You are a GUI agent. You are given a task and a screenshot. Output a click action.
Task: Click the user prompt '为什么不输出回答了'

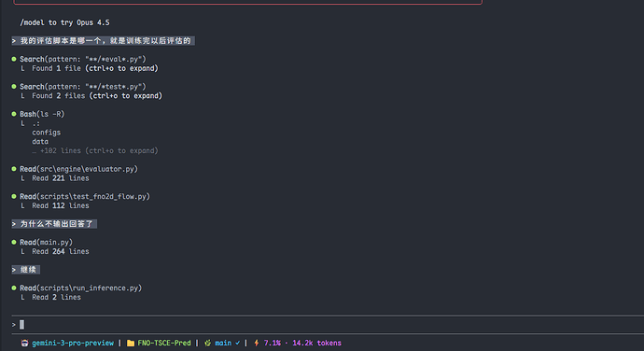pyautogui.click(x=54, y=224)
